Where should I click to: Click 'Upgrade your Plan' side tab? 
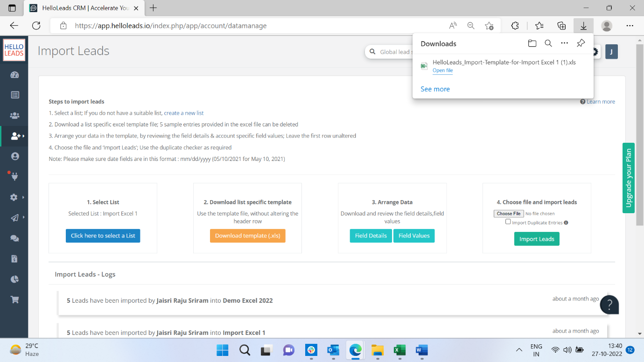(629, 178)
